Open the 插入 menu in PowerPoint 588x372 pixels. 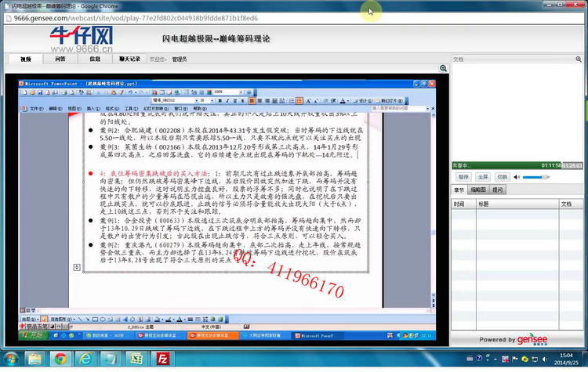(x=93, y=109)
